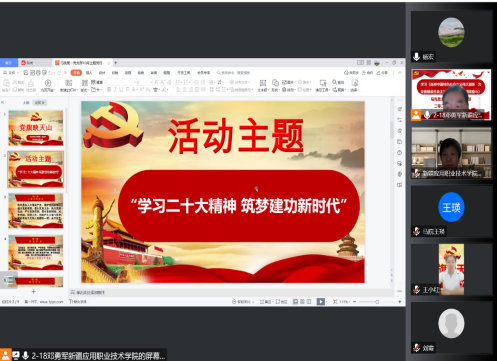Click the Share button at top right
This screenshot has height=361, width=497.
pos(382,73)
